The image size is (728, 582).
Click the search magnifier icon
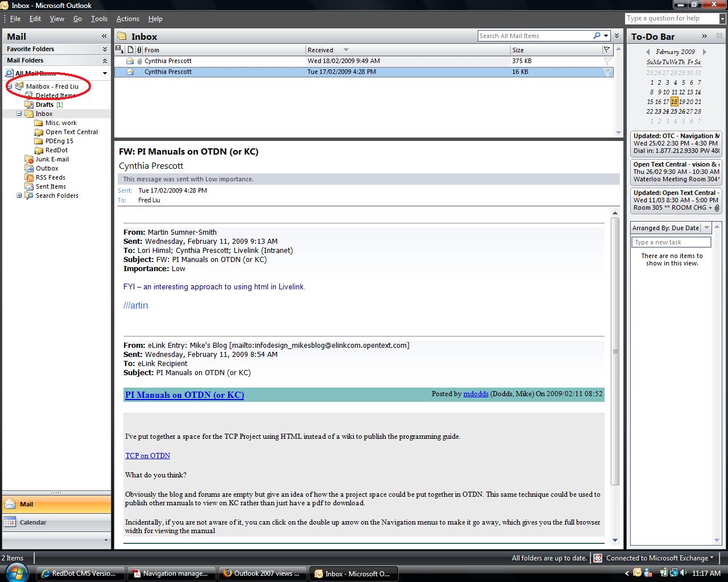click(597, 35)
